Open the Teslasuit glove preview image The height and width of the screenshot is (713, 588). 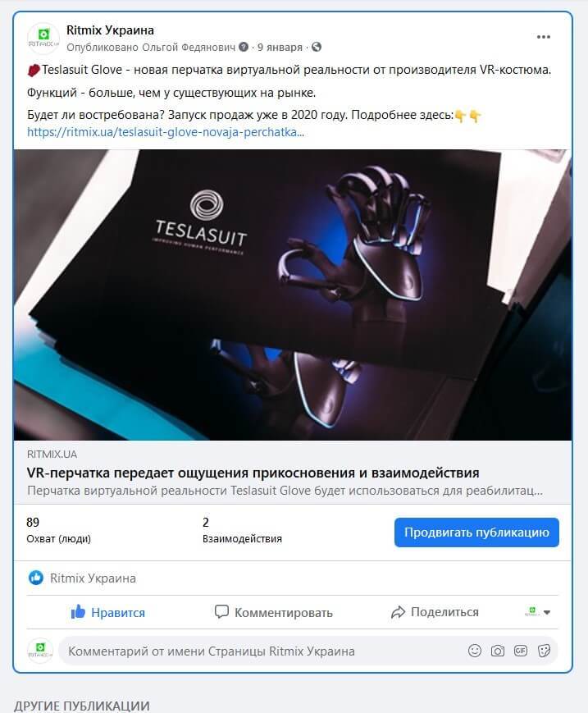coord(293,295)
